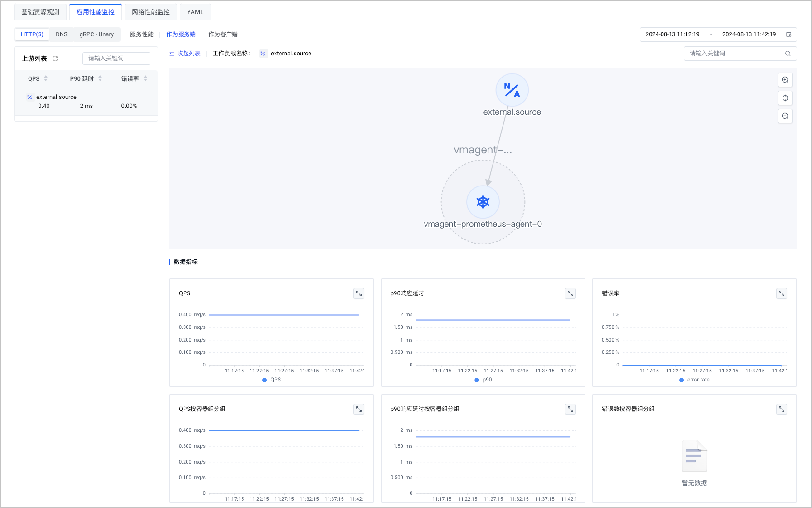The image size is (812, 508).
Task: Select the vmagent-prometheus-agent-0 pod node
Action: tap(483, 202)
